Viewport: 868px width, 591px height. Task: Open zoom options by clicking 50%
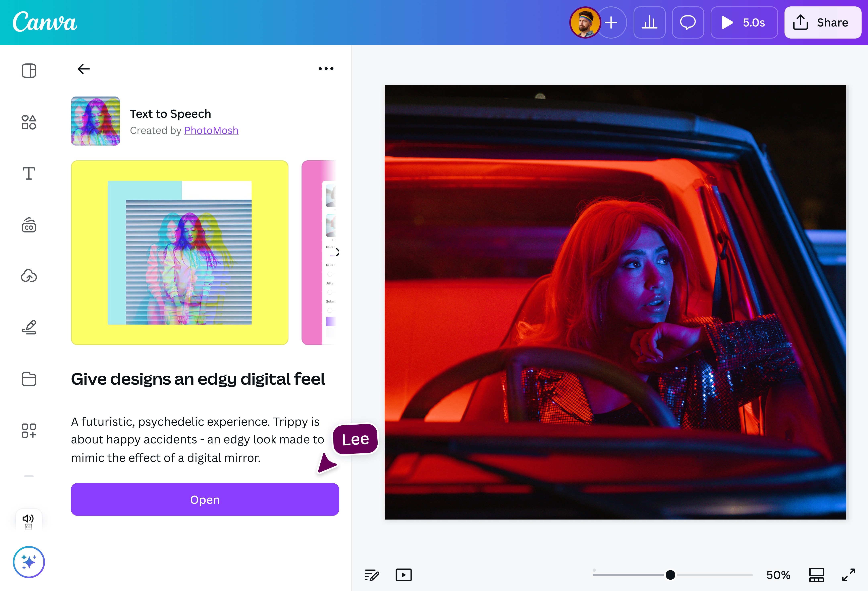point(778,575)
